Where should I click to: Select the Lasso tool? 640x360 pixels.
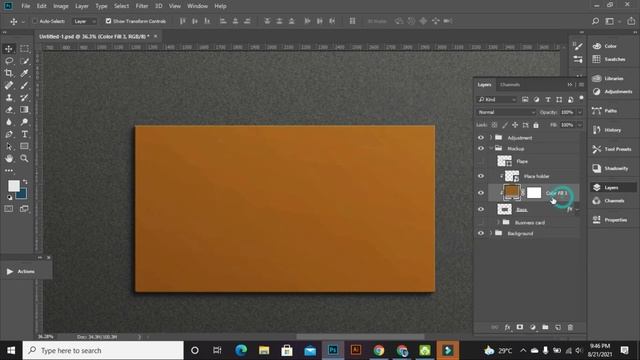click(9, 61)
